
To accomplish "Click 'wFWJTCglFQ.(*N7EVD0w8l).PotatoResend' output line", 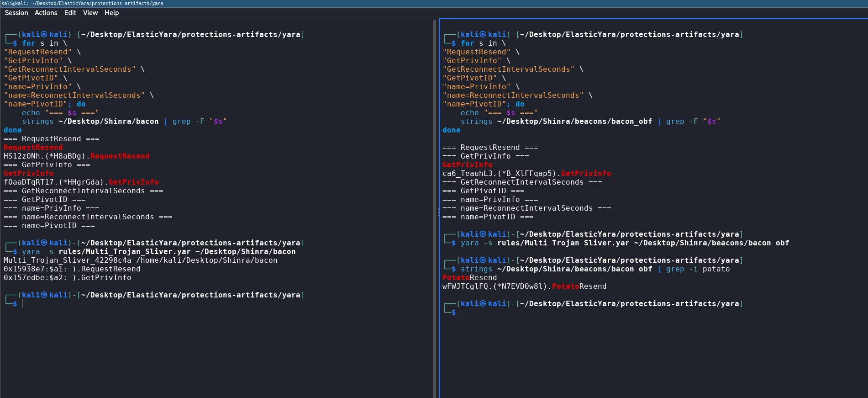I will [525, 287].
